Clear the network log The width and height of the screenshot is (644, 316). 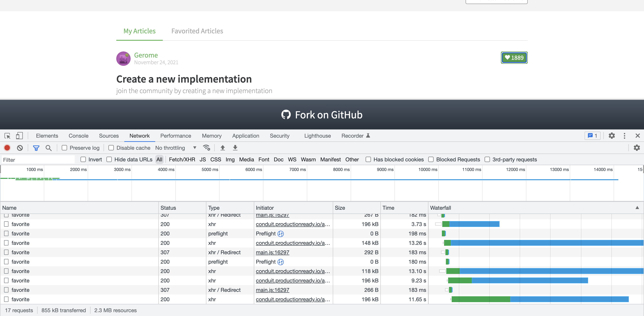20,148
